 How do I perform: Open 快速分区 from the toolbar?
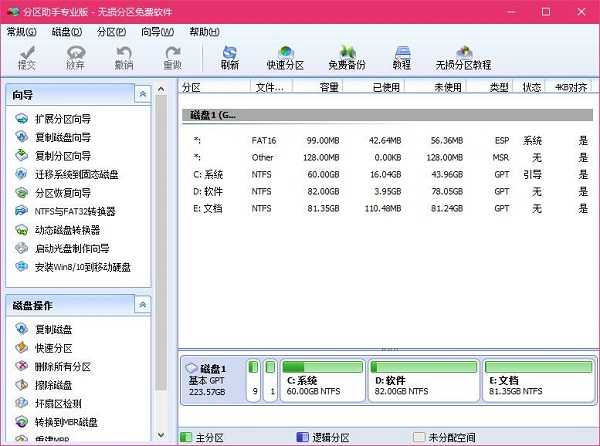286,57
